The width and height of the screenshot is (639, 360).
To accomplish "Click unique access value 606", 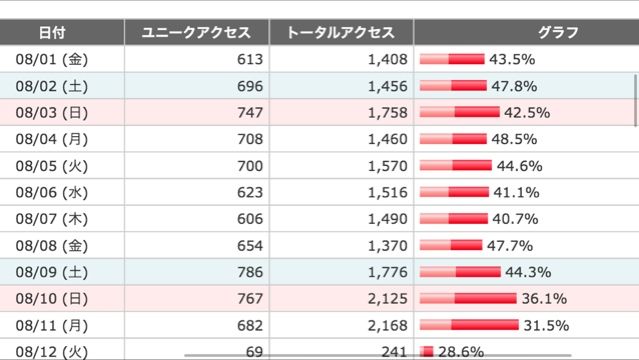I will click(x=250, y=219).
